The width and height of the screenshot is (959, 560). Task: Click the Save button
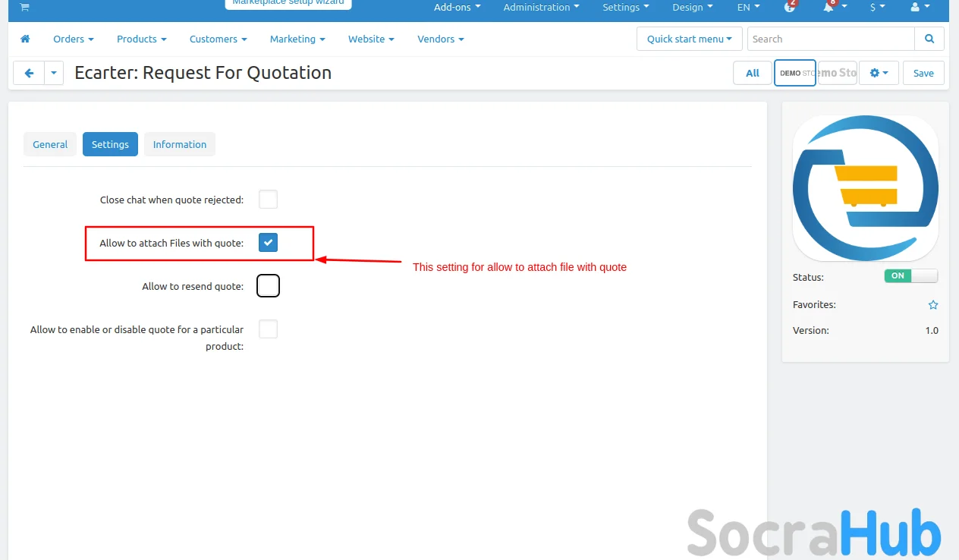pyautogui.click(x=923, y=73)
